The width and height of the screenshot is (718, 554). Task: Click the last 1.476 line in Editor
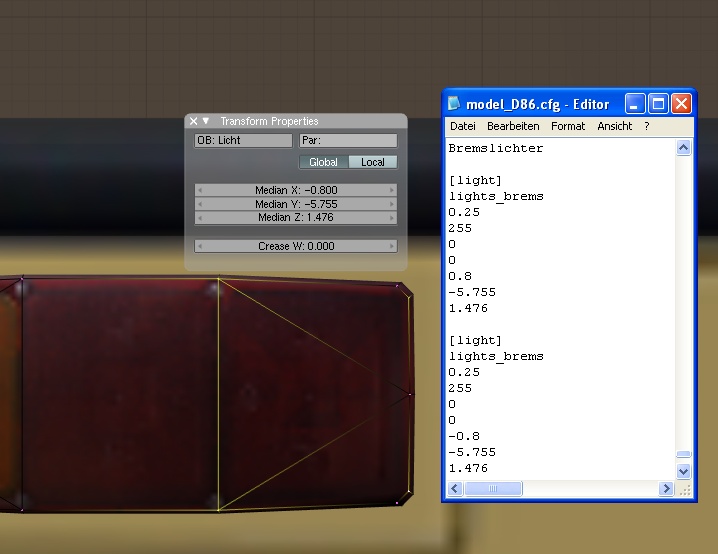coord(468,468)
